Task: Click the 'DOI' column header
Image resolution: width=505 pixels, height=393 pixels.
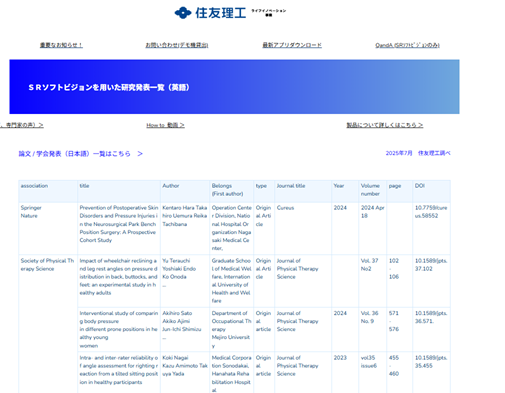Action: pyautogui.click(x=432, y=191)
